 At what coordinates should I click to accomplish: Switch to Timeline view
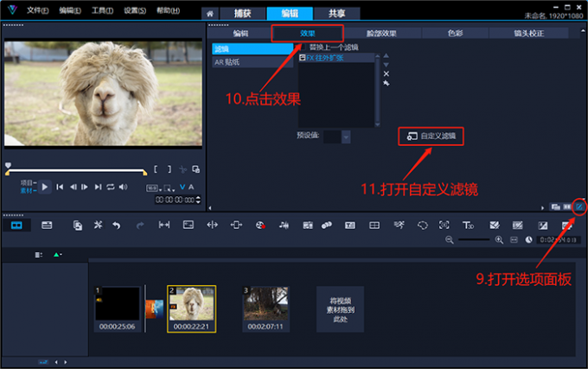point(47,226)
